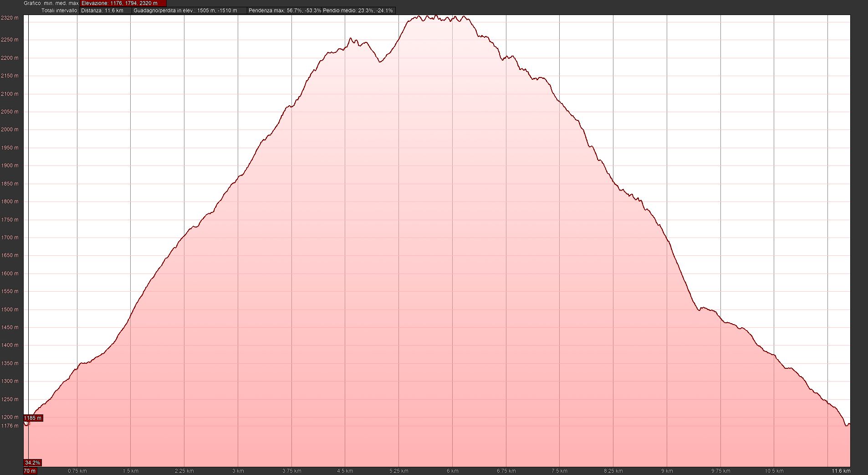Click the 0.75 km distance axis label
Image resolution: width=868 pixels, height=475 pixels.
(x=77, y=471)
